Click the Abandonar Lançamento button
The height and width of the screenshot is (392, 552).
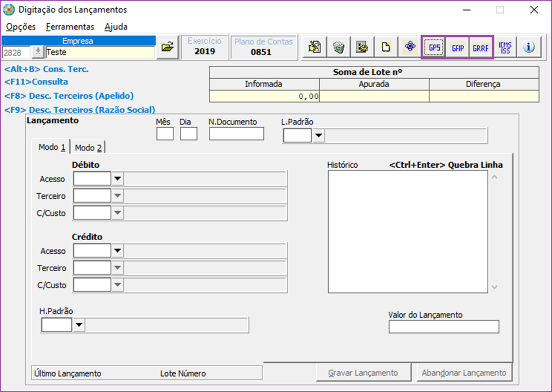(x=464, y=373)
